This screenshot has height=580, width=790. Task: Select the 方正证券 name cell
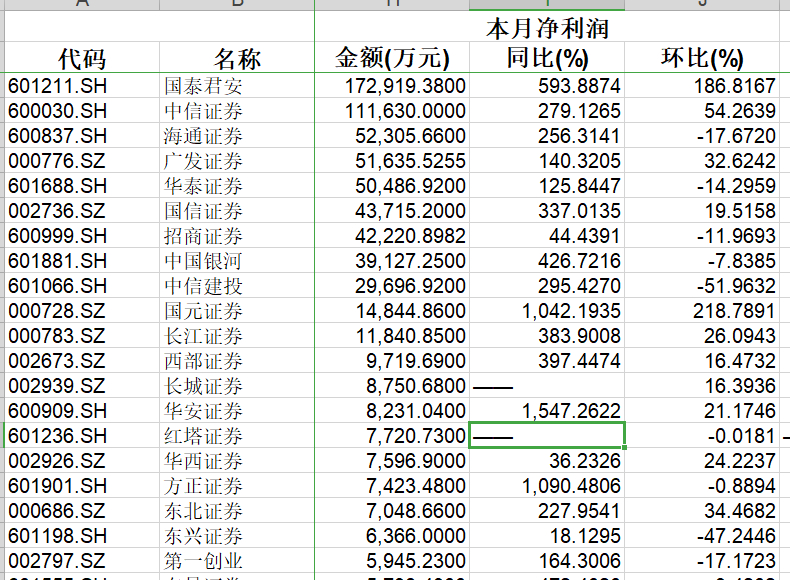tap(237, 486)
